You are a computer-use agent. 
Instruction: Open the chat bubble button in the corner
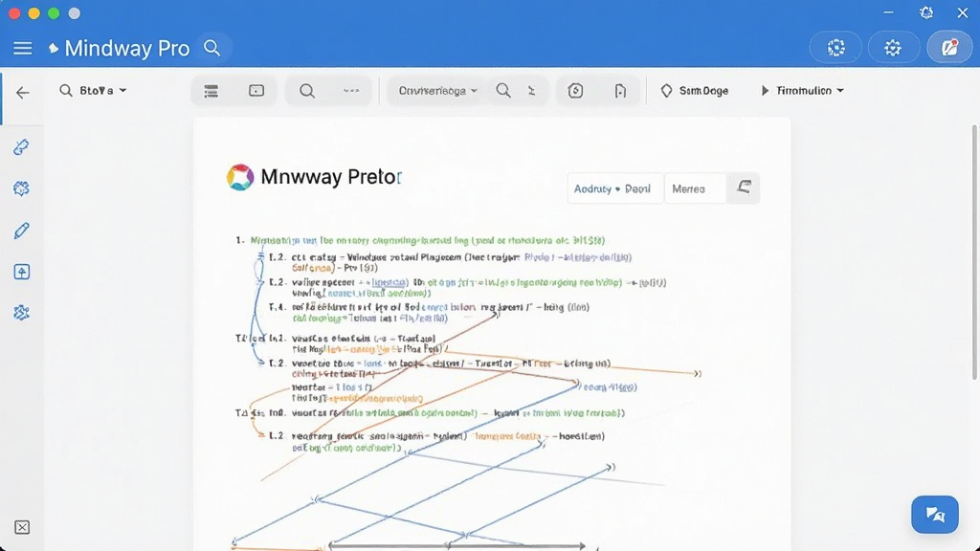(935, 514)
